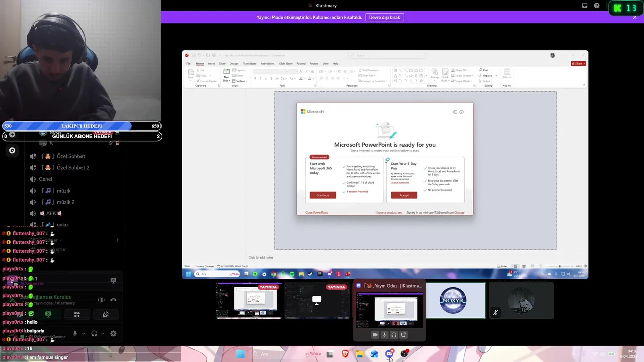Open the Shape Effects dropdown
The image size is (644, 362).
[462, 81]
